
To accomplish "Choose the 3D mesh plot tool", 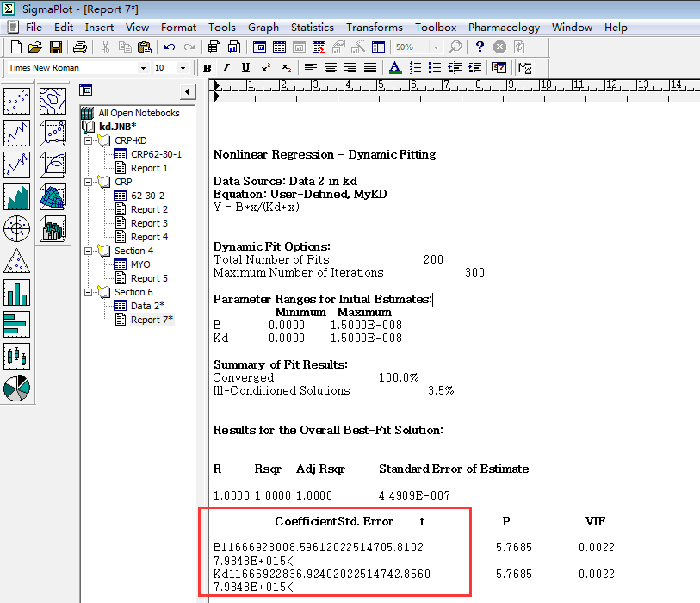I will 53,196.
